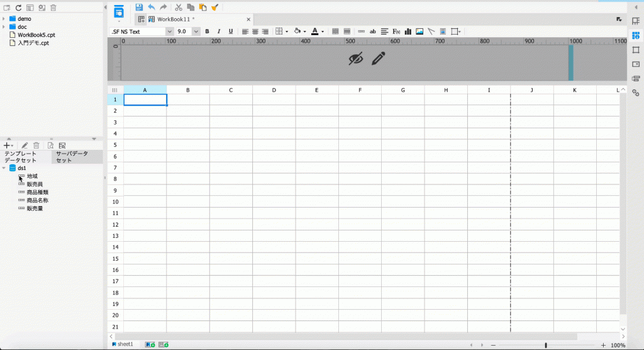
Task: Merge the selected cells
Action: [335, 31]
